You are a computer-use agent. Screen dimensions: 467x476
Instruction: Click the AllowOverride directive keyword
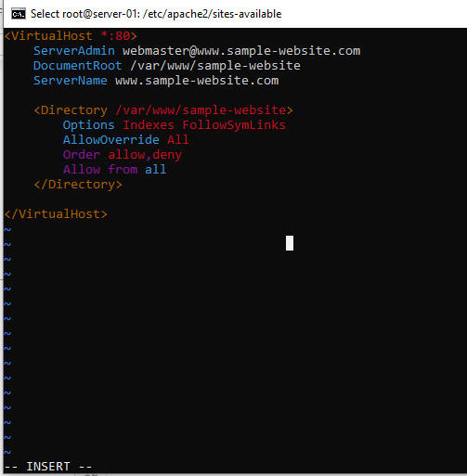coord(111,140)
